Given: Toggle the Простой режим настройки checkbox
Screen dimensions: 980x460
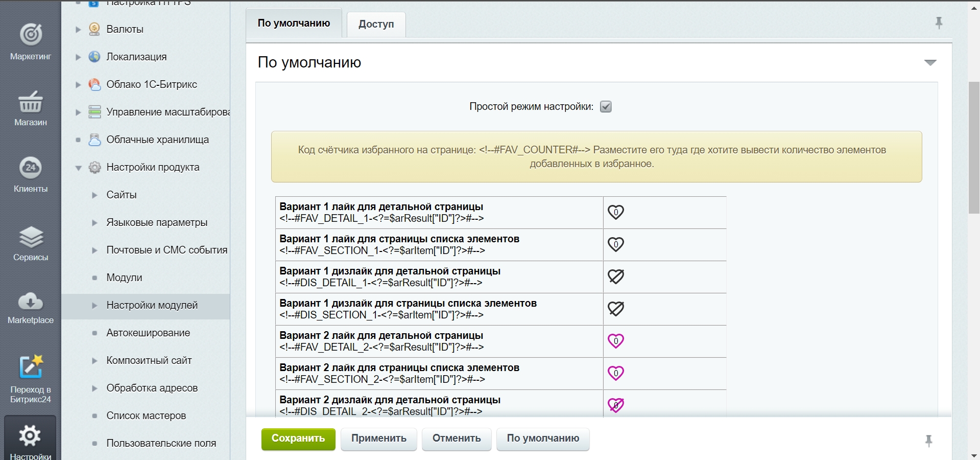Looking at the screenshot, I should click(606, 107).
